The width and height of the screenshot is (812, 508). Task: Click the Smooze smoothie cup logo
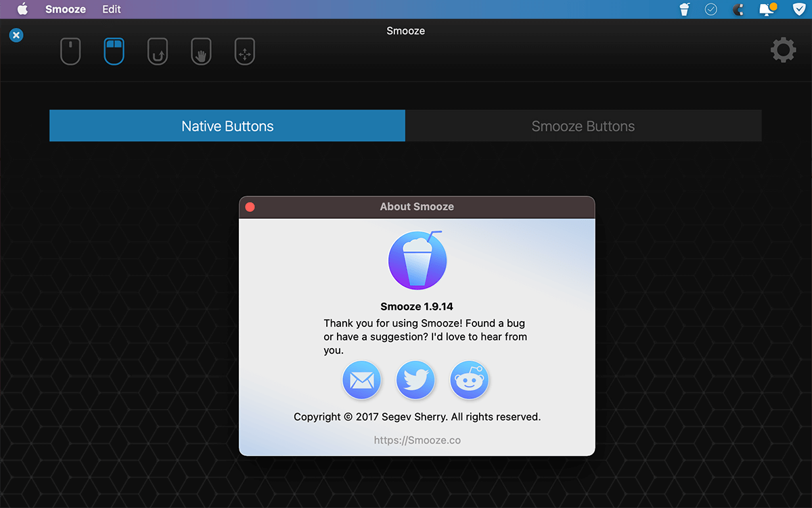click(417, 260)
